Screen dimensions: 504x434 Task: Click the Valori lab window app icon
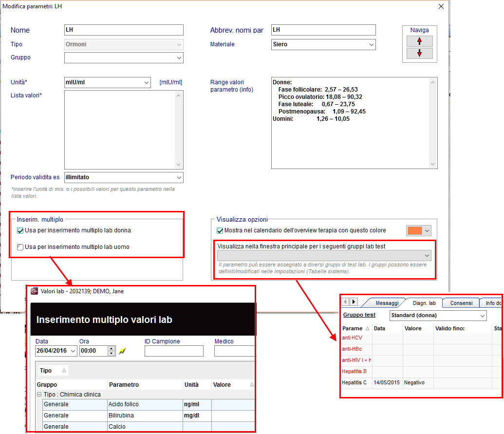point(35,291)
